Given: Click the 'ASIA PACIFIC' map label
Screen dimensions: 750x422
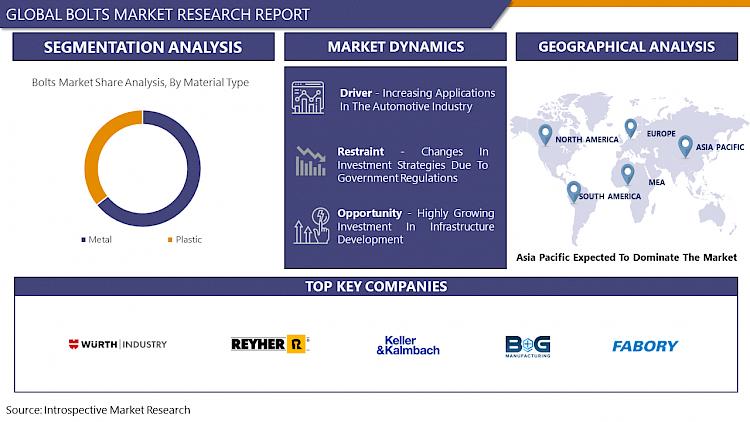Looking at the screenshot, I should [720, 147].
